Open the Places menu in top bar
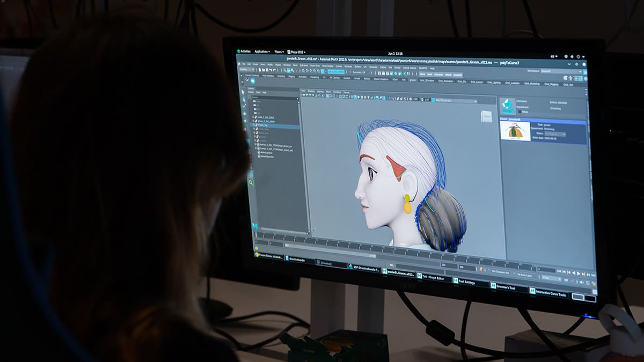Viewport: 644px width, 362px height. click(279, 52)
